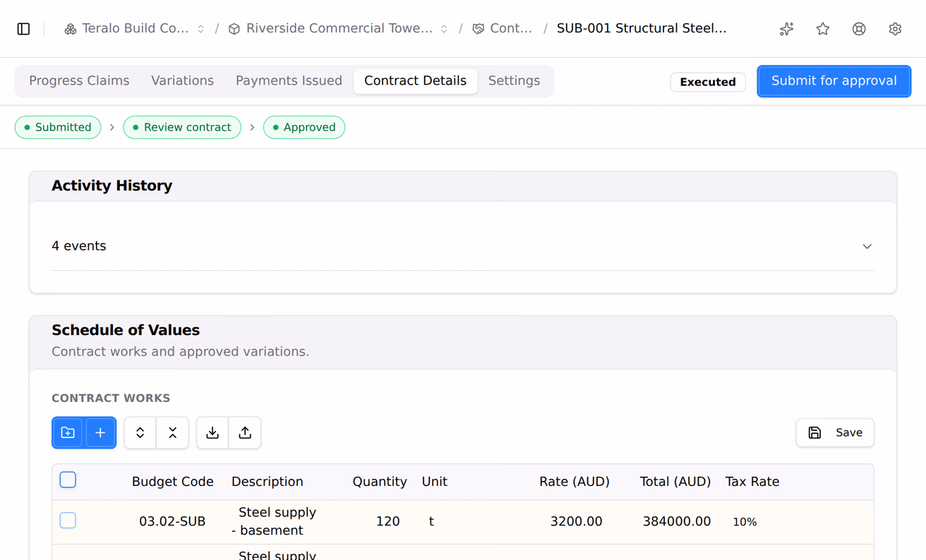Click the total cell showing 384000.00

(x=677, y=522)
